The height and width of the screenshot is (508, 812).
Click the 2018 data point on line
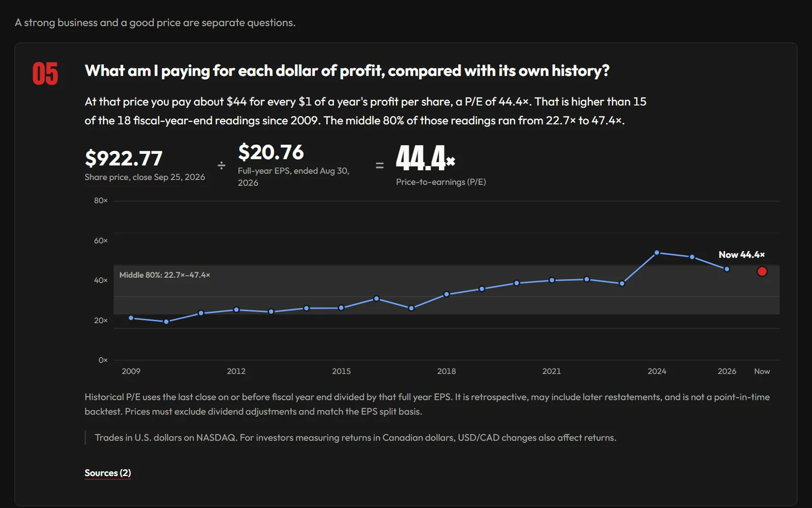click(x=447, y=294)
